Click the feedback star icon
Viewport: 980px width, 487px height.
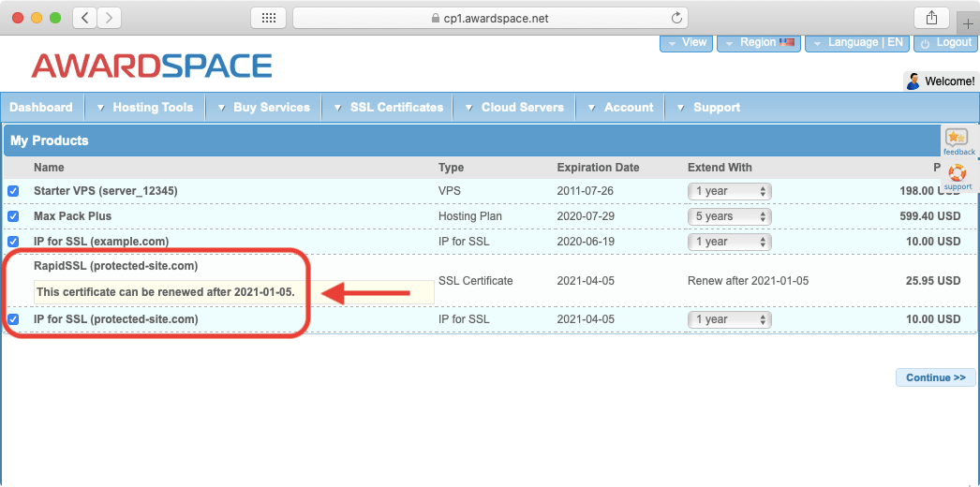pos(958,139)
